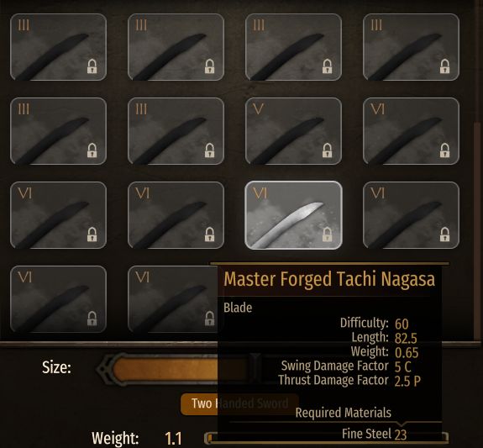Choose the tier VI blade left of the highlighted blade
Image resolution: width=483 pixels, height=448 pixels.
coord(176,215)
